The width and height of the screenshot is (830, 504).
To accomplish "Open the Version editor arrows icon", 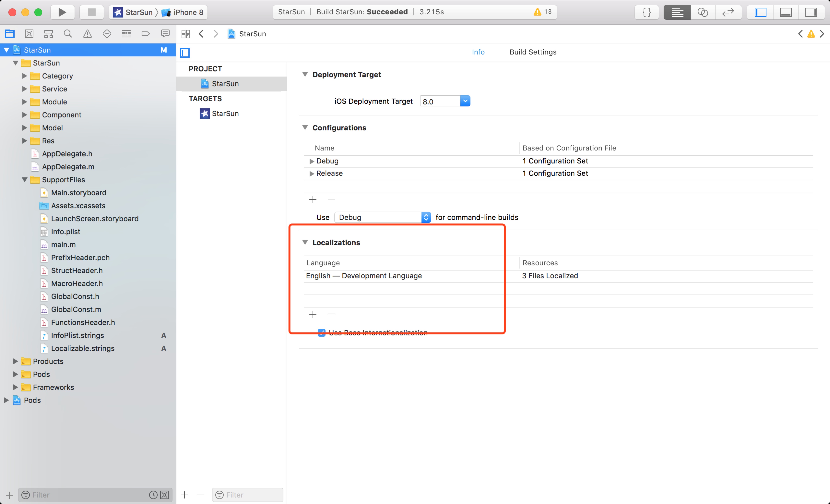I will [x=728, y=12].
